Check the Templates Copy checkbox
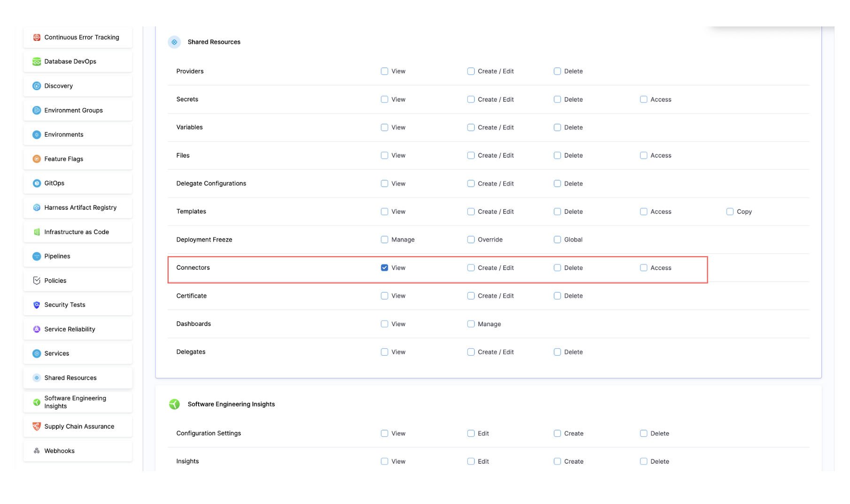Screen dimensions: 850x504 (x=730, y=212)
